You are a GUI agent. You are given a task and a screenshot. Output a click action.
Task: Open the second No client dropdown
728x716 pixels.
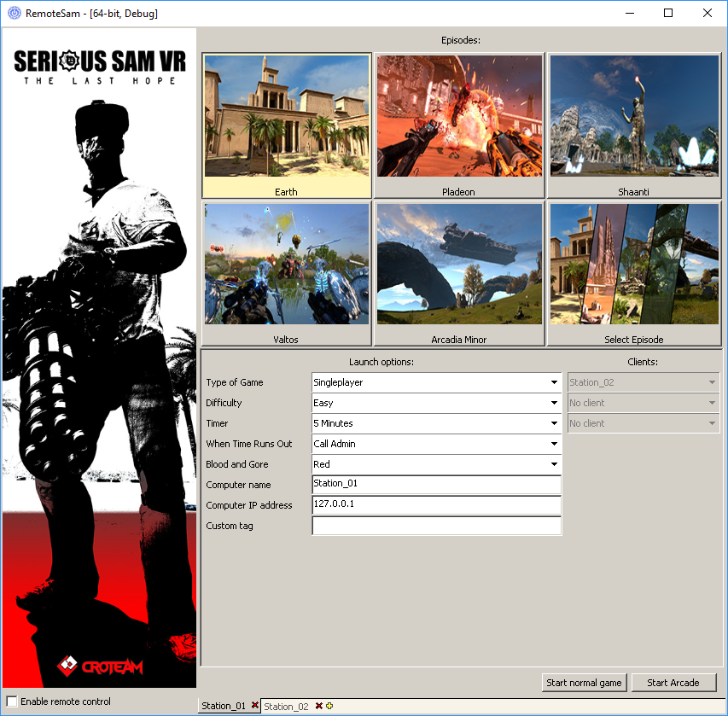pyautogui.click(x=644, y=403)
